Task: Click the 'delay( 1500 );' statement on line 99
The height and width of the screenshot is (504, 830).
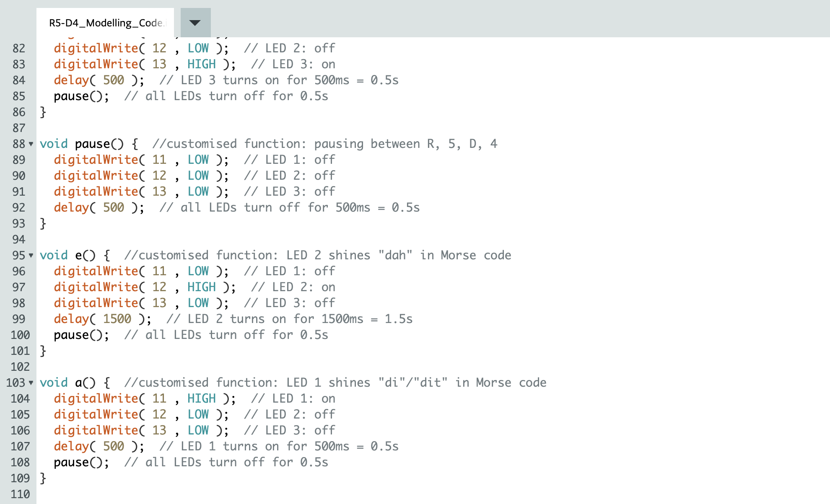Action: pyautogui.click(x=103, y=319)
